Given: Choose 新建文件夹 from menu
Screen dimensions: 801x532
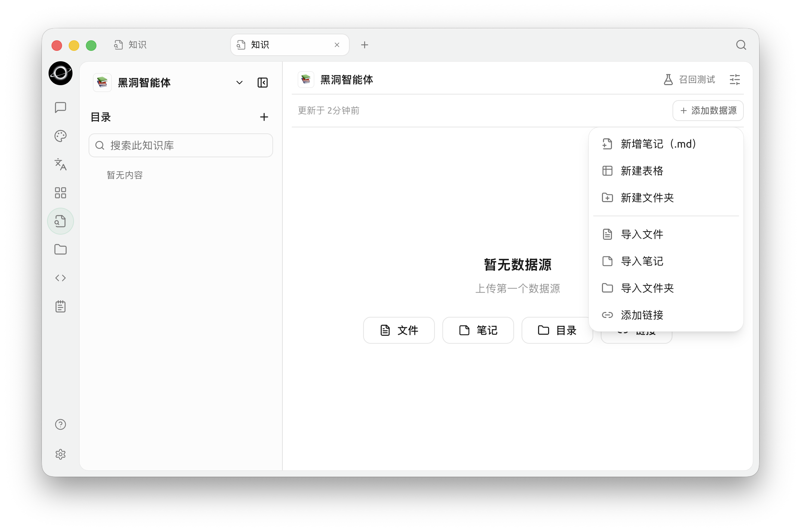Looking at the screenshot, I should tap(666, 198).
